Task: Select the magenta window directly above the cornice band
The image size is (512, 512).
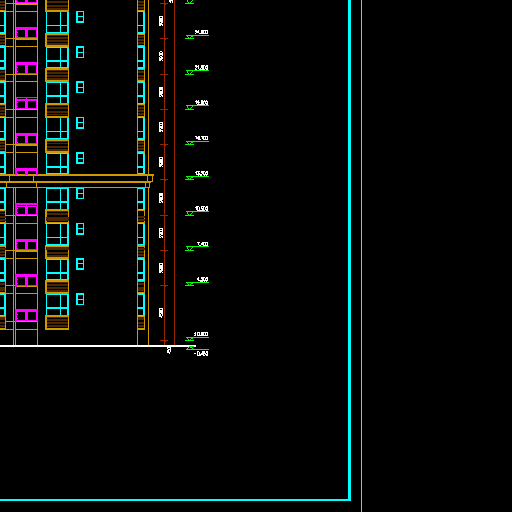Action: 26,171
